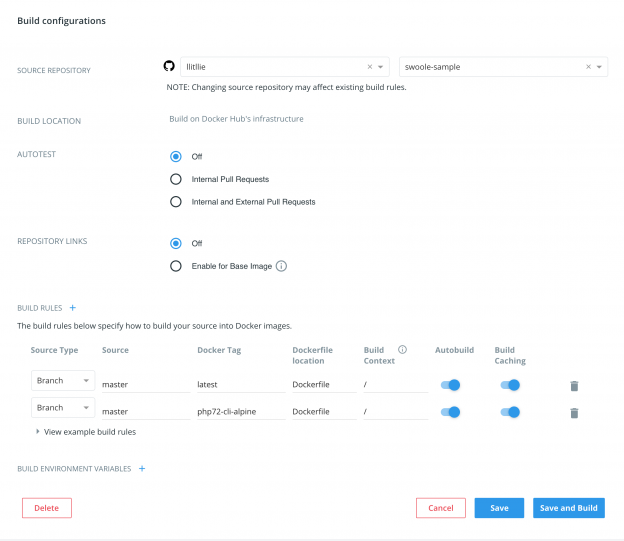Select Internal and External Pull Requests option

pos(176,202)
